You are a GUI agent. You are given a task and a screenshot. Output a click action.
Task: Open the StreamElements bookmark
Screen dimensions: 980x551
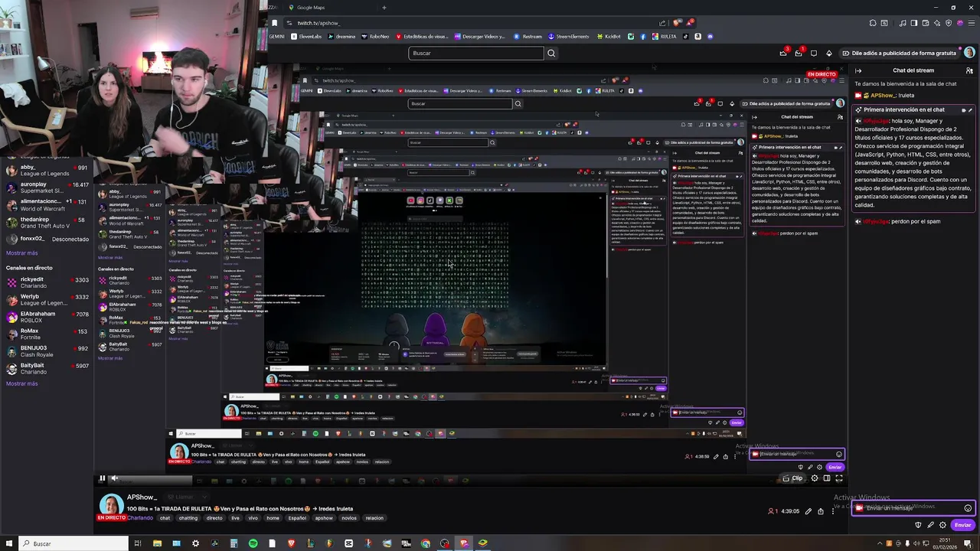[x=567, y=37]
